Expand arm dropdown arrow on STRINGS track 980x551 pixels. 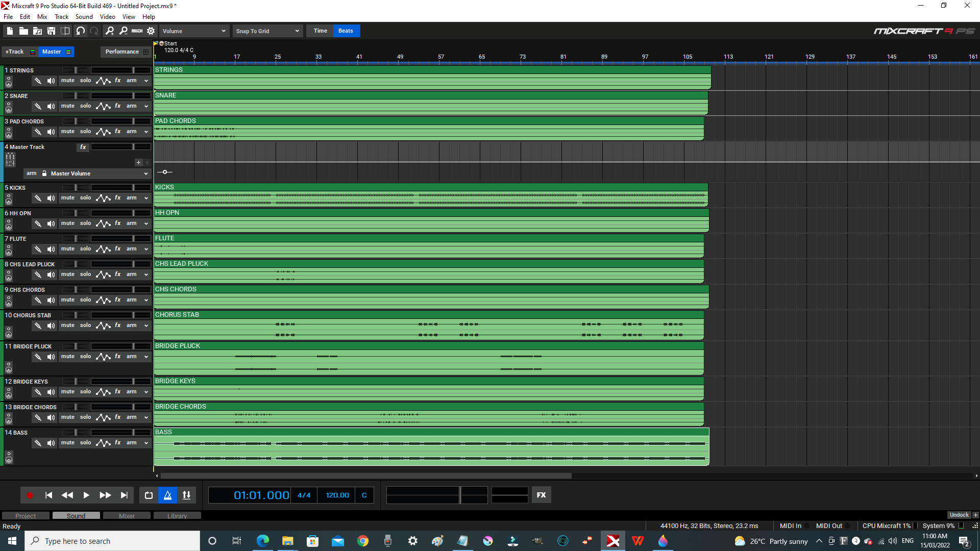pyautogui.click(x=146, y=81)
